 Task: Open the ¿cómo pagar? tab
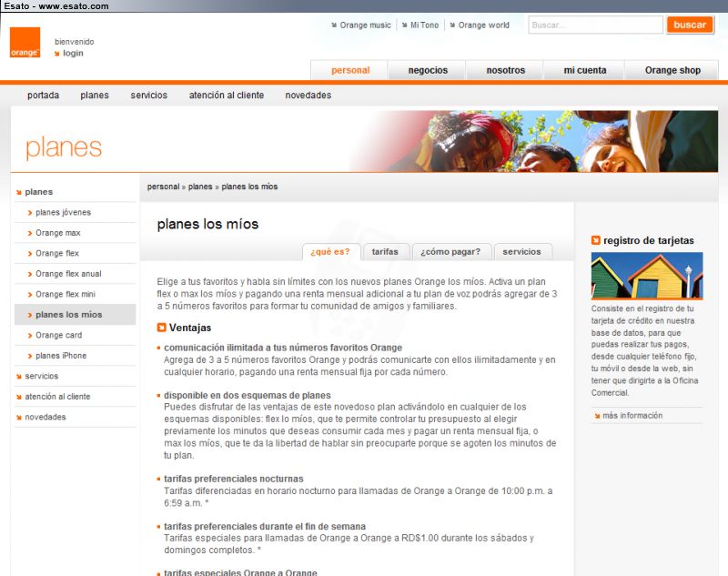click(x=450, y=251)
